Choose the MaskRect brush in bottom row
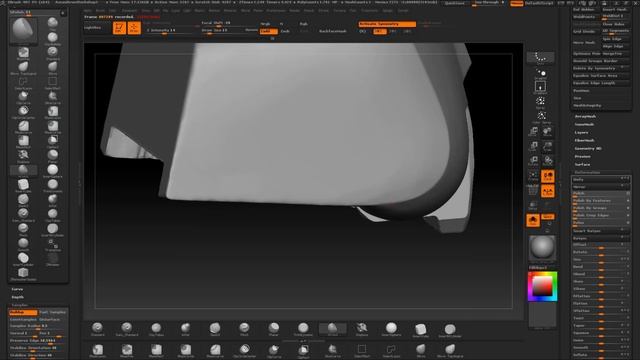 click(156, 351)
